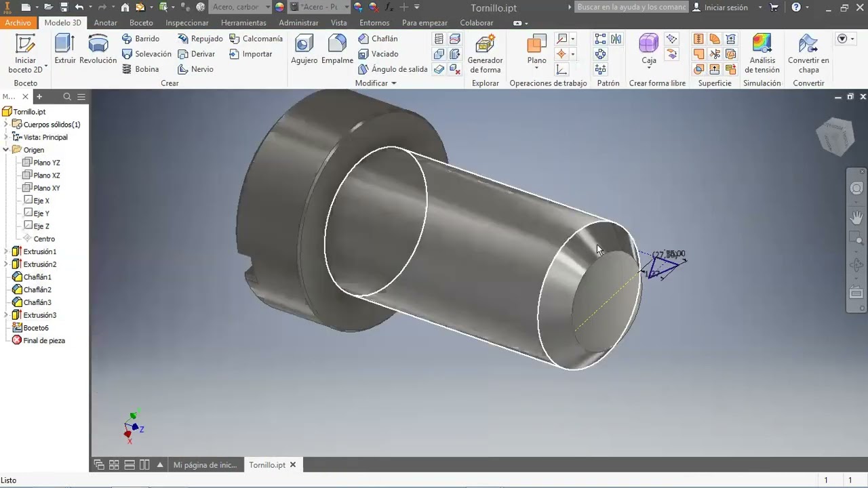Start Análisis de tensión simulation
Viewport: 868px width, 488px height.
coord(762,54)
